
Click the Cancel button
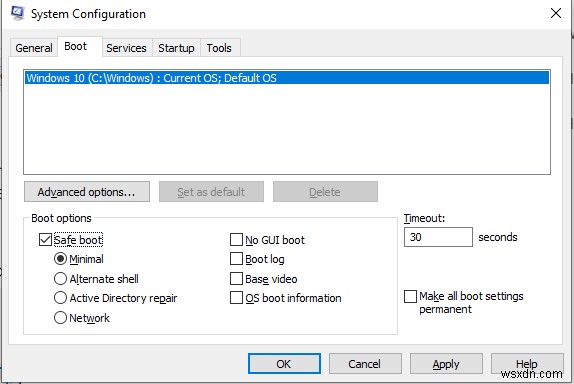coord(365,364)
